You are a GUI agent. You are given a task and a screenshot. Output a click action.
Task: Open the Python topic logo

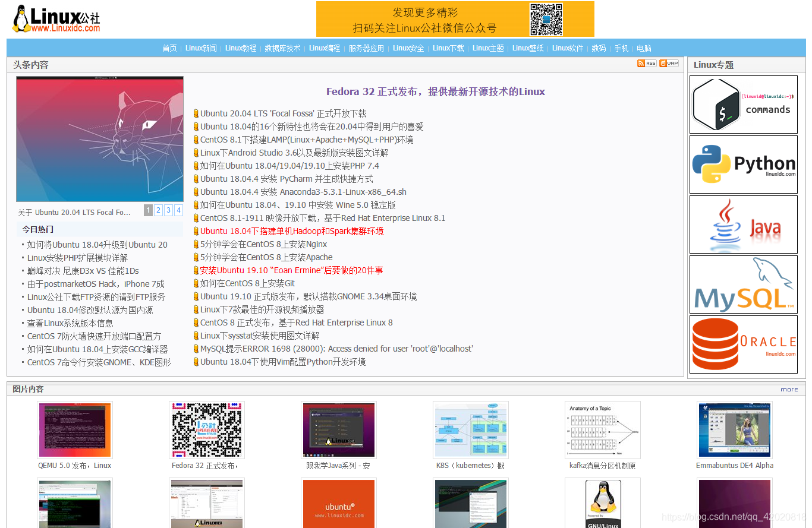coord(744,165)
